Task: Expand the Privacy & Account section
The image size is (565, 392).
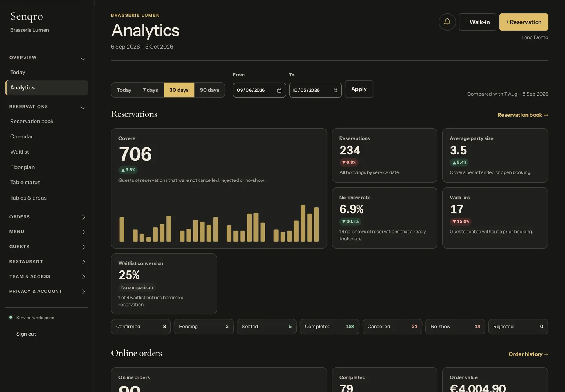Action: coord(47,291)
